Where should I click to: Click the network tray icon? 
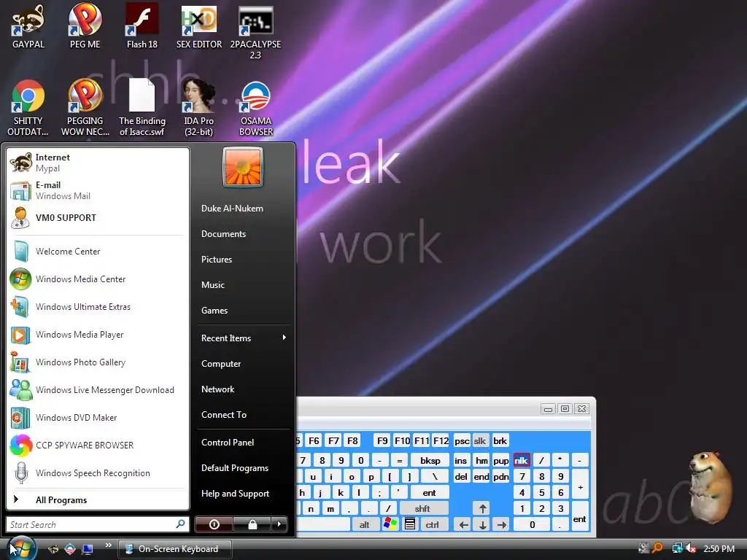[677, 548]
